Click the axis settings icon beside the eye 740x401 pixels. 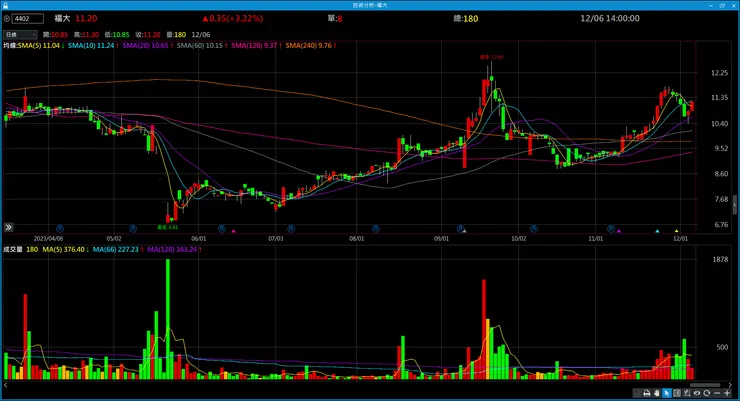(x=687, y=393)
